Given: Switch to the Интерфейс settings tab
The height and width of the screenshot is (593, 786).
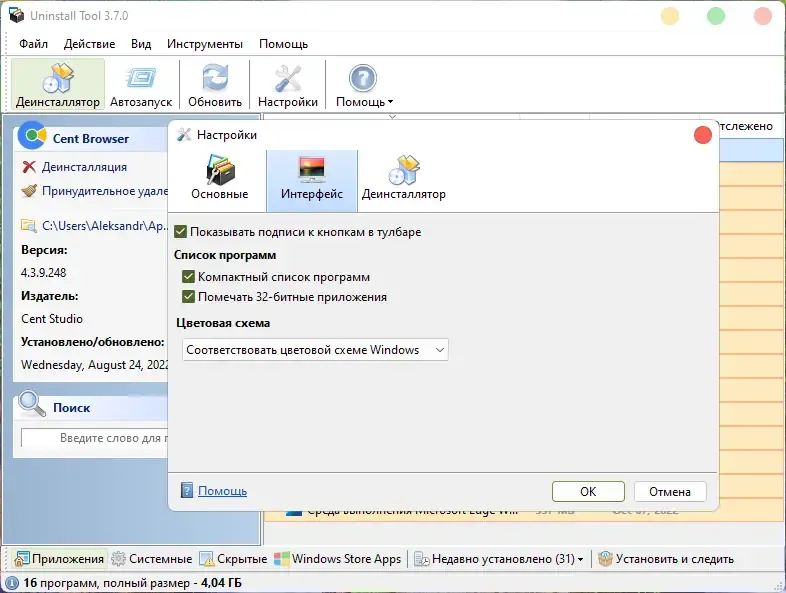Looking at the screenshot, I should pos(312,179).
